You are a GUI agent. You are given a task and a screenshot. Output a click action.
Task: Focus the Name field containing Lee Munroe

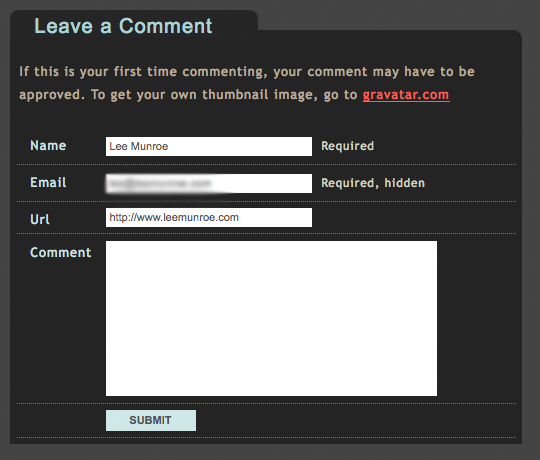coord(209,146)
